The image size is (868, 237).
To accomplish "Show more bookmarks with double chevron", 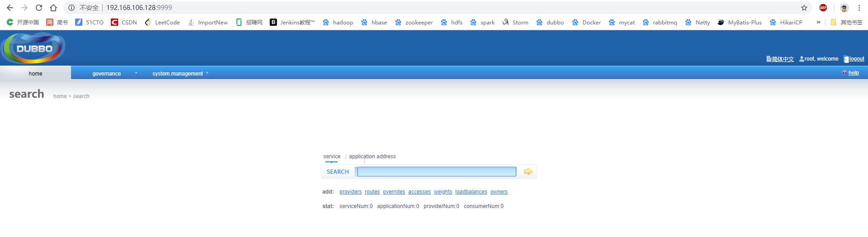I will coord(818,22).
